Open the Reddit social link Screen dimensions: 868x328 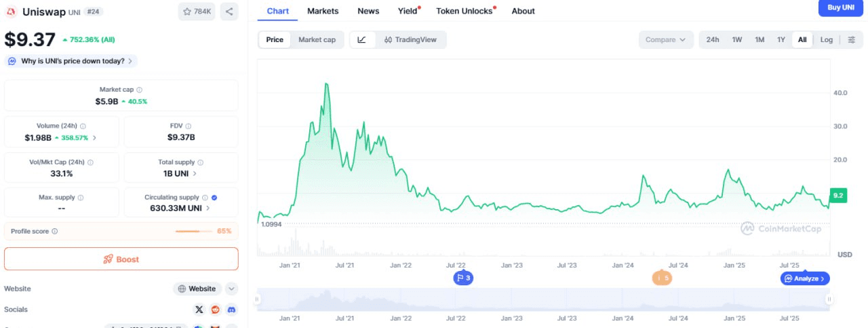click(x=215, y=310)
